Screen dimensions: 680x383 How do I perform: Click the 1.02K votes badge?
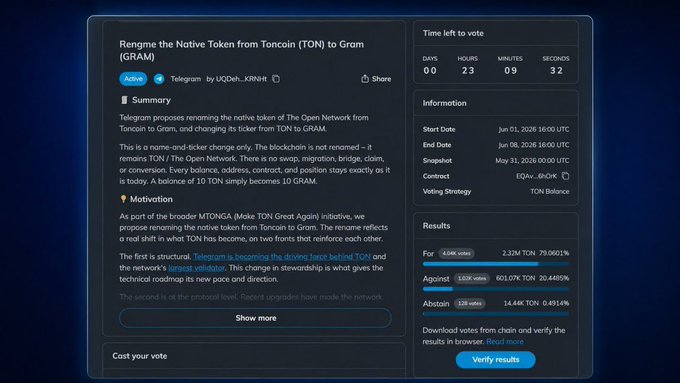coord(472,278)
